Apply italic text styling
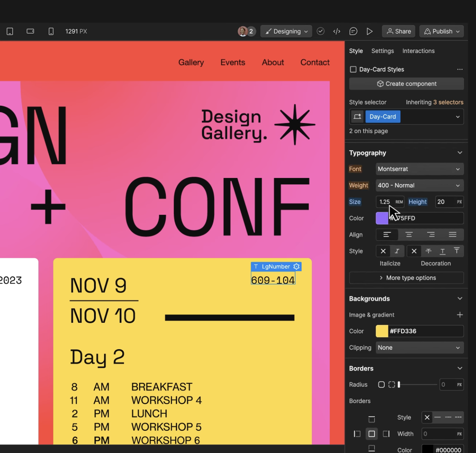 (397, 251)
